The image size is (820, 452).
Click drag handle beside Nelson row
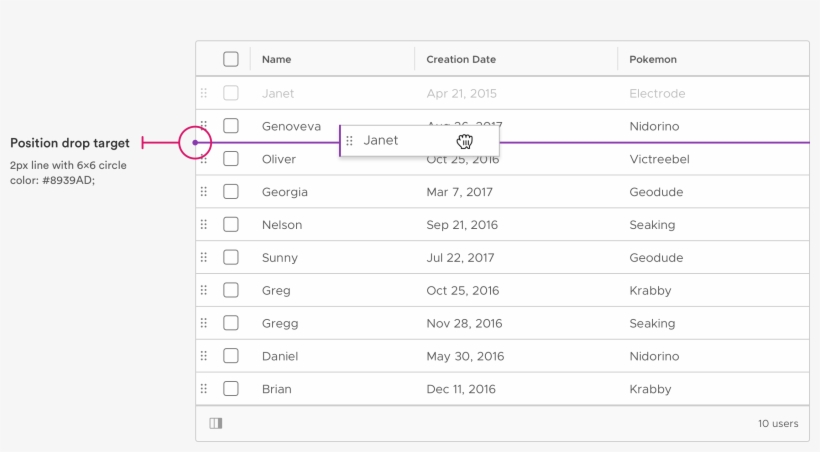tap(204, 225)
